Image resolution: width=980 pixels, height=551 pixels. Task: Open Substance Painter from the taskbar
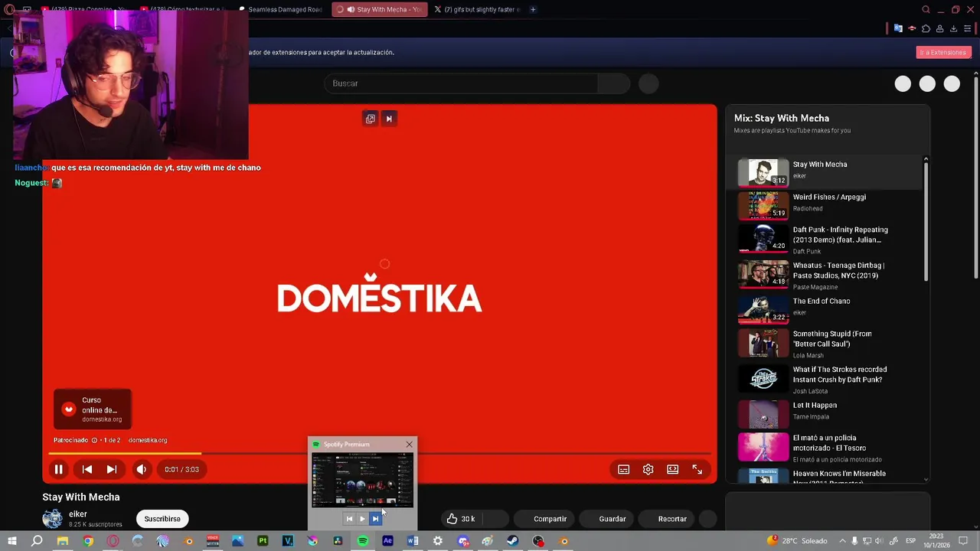click(x=263, y=541)
